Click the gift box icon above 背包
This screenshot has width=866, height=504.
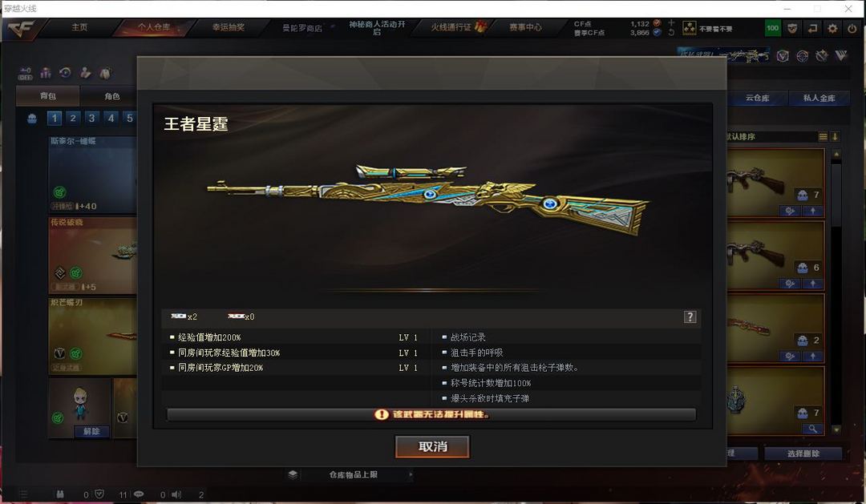tap(46, 73)
